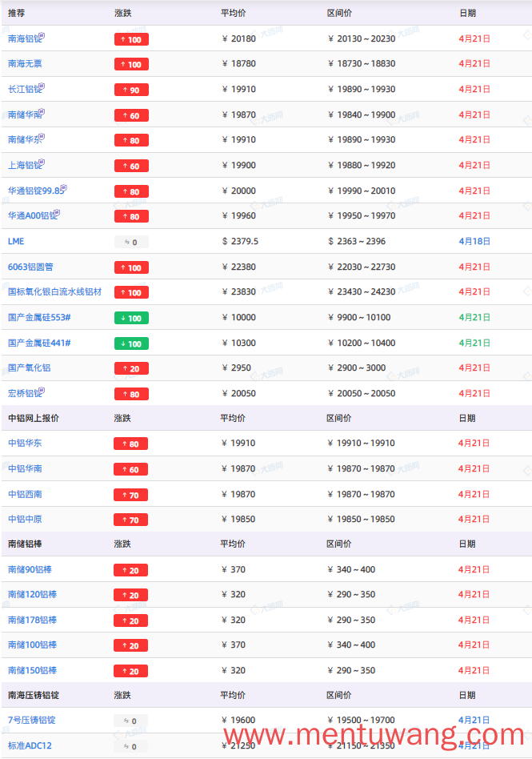532x759 pixels.
Task: Open the 南储150铝棒 link
Action: (32, 670)
